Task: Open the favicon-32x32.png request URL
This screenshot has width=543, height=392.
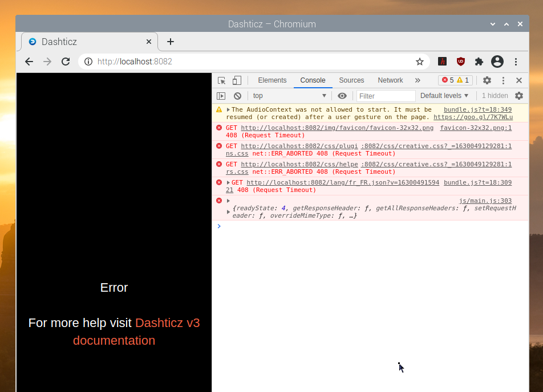Action: point(337,128)
